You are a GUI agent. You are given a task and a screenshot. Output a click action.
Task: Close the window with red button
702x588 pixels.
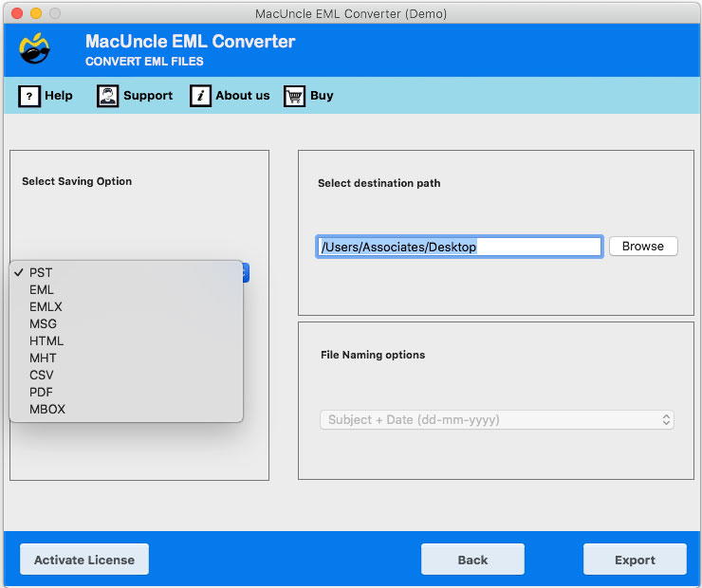(x=17, y=13)
